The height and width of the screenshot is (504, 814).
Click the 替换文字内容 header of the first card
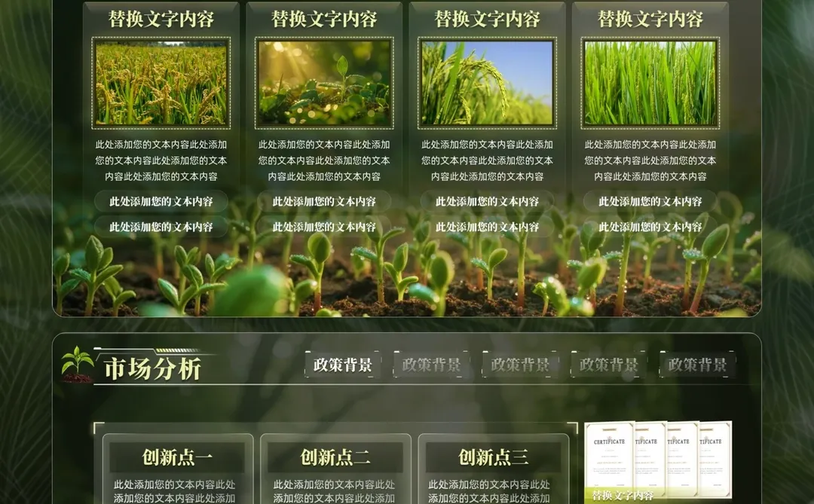[x=161, y=18]
